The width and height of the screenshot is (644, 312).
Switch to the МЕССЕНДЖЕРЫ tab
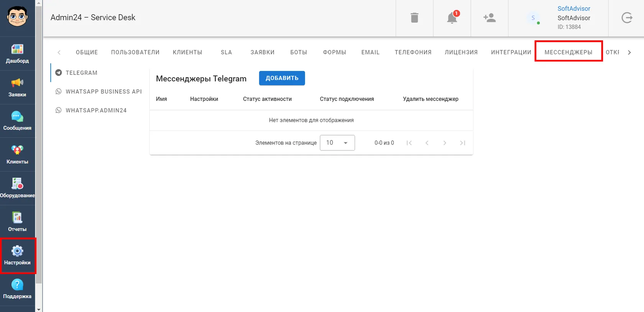coord(568,52)
